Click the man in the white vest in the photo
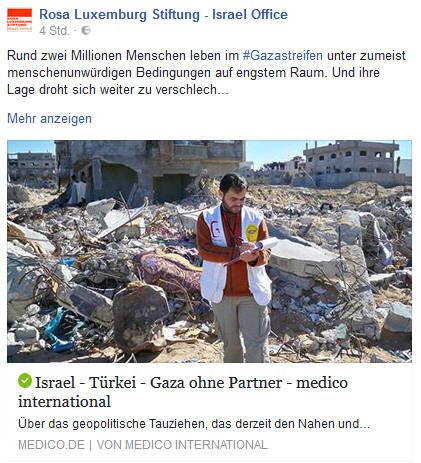 pos(235,267)
